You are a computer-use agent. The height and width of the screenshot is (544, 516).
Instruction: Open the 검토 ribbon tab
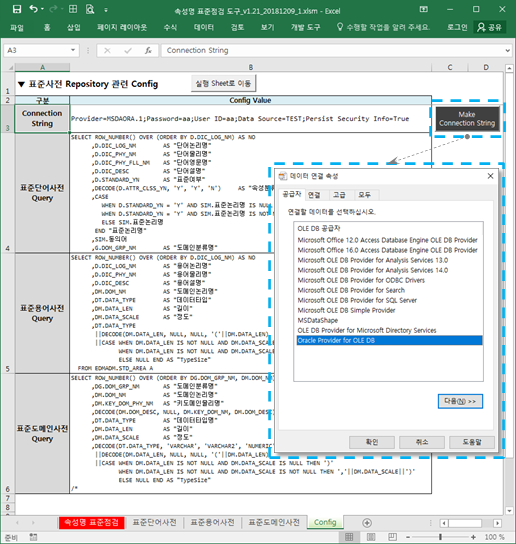(x=237, y=27)
